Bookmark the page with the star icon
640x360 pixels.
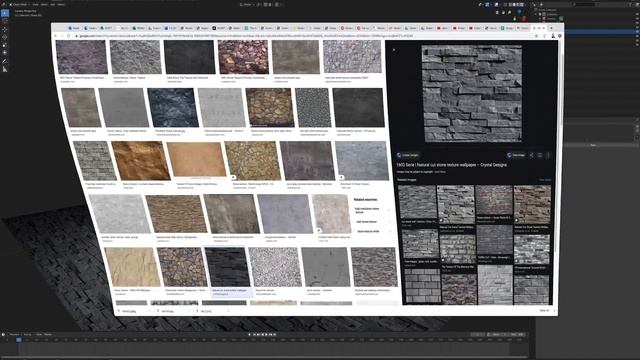[536, 36]
